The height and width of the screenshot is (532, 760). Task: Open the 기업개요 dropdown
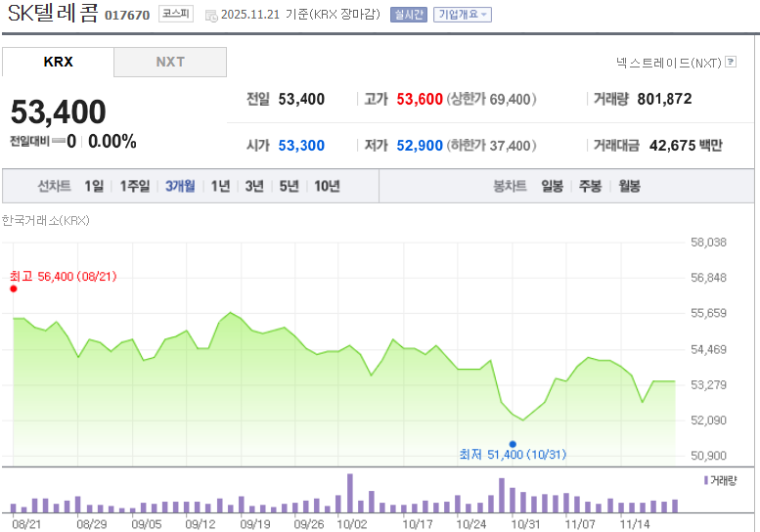(x=463, y=15)
